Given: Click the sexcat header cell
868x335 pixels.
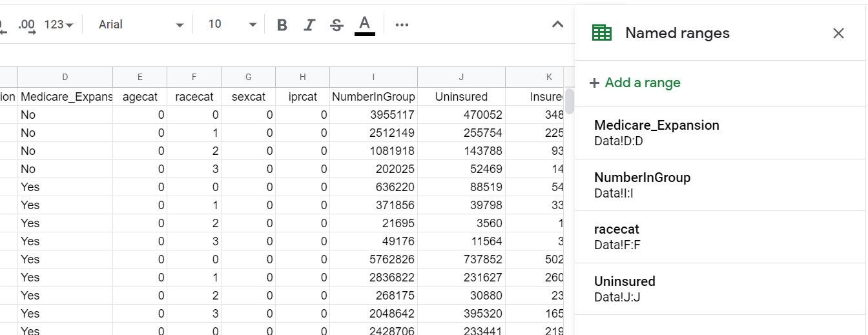Looking at the screenshot, I should coord(249,97).
